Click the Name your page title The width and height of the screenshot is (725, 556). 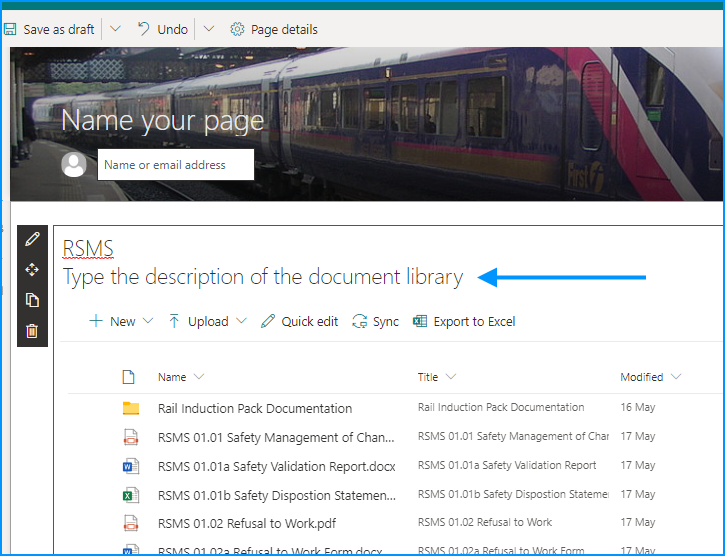pyautogui.click(x=162, y=121)
